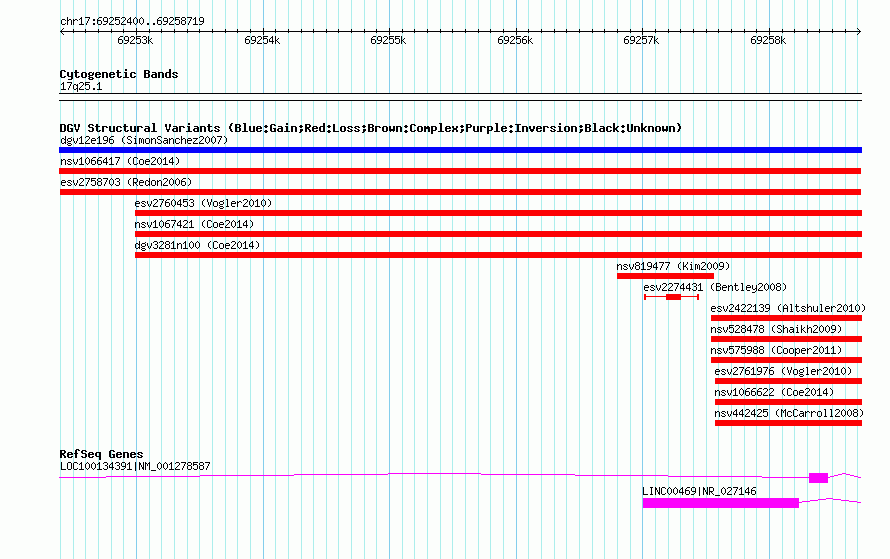Select the LOC100134391|NM_001278587 gene label

pyautogui.click(x=135, y=466)
